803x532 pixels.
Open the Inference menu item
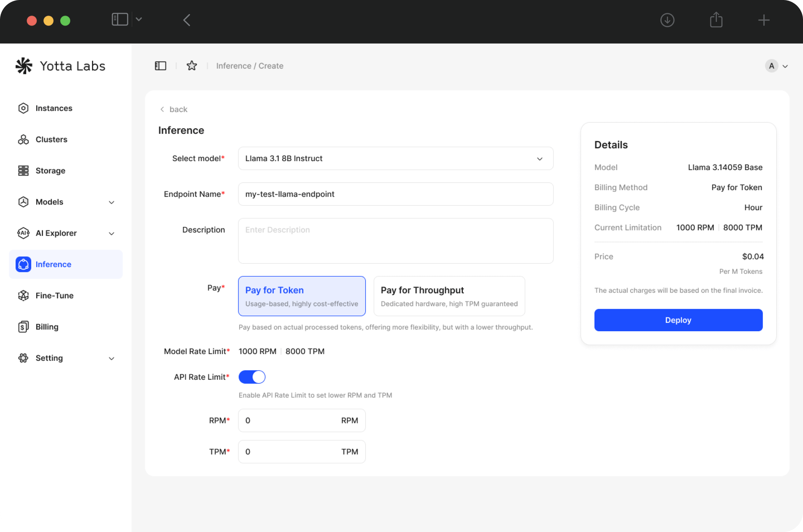pyautogui.click(x=53, y=264)
